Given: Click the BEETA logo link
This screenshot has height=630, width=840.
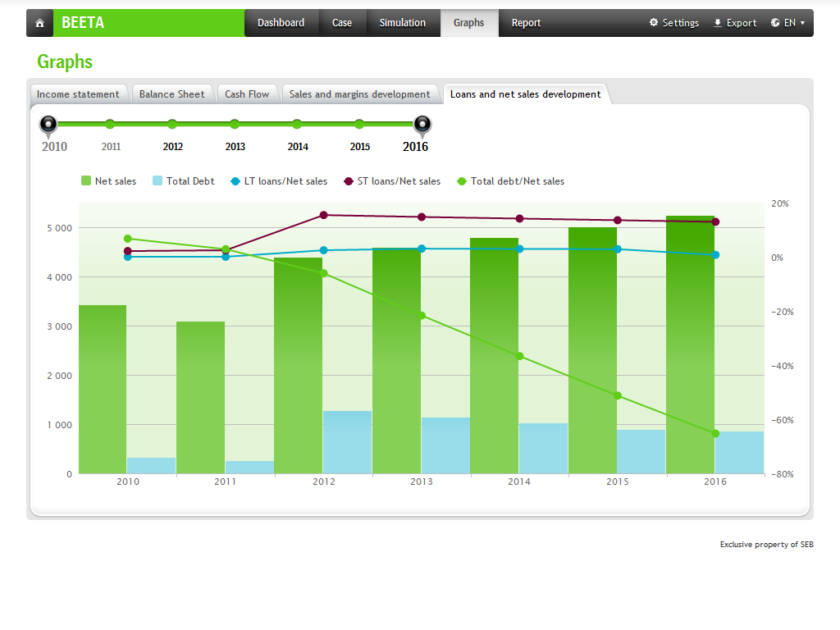Looking at the screenshot, I should (83, 23).
